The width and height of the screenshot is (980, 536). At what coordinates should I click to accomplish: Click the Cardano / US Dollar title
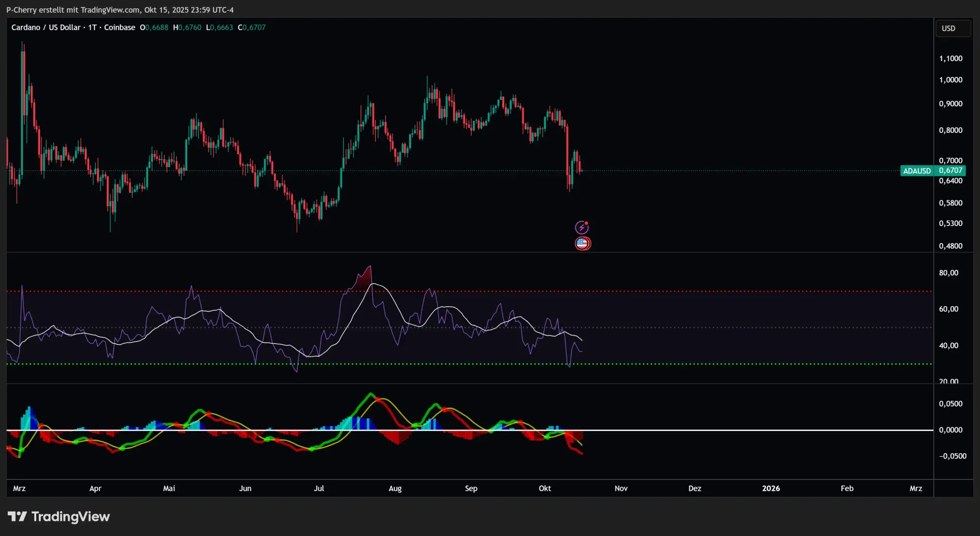46,27
